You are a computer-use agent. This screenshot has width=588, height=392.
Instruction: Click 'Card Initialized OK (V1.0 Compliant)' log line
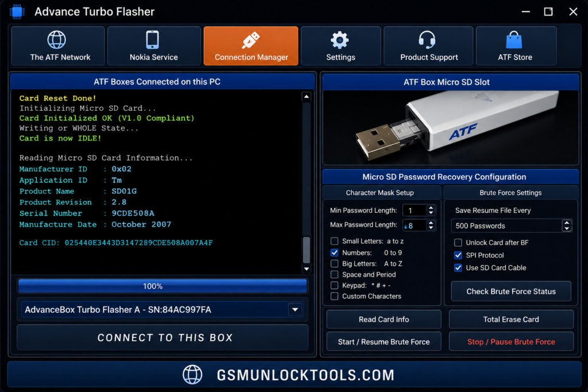tap(107, 118)
